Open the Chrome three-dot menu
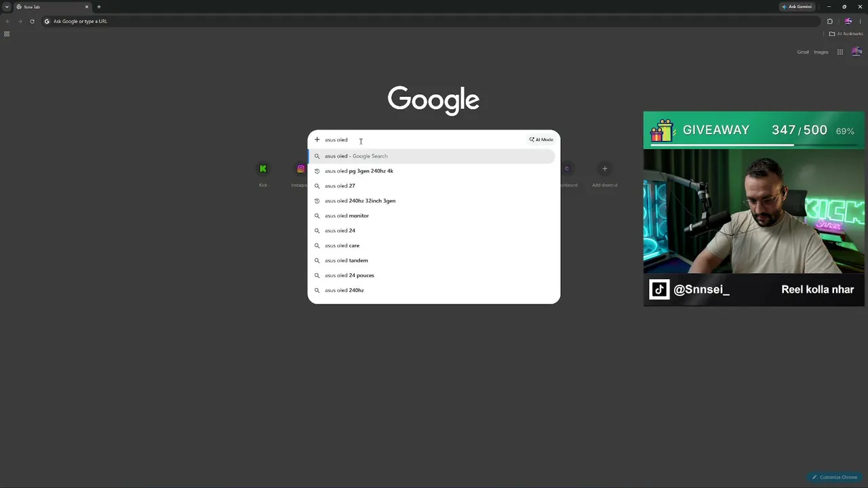The height and width of the screenshot is (488, 868). (861, 21)
